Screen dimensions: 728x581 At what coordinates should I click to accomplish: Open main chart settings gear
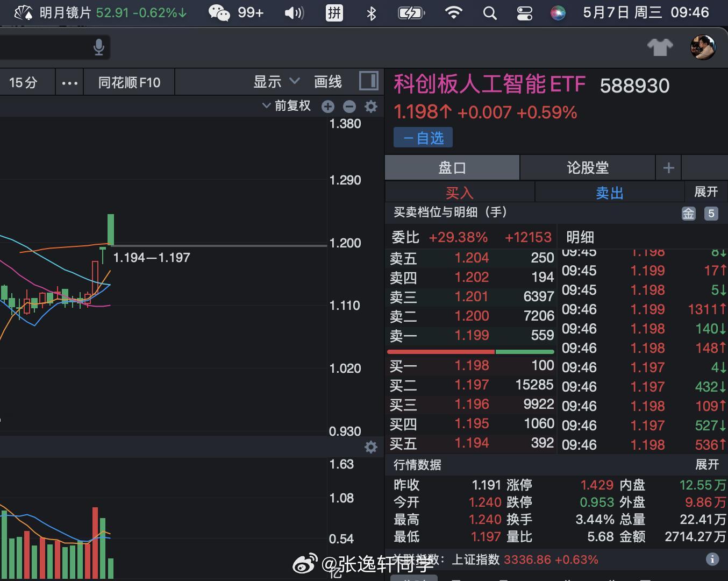(x=371, y=107)
